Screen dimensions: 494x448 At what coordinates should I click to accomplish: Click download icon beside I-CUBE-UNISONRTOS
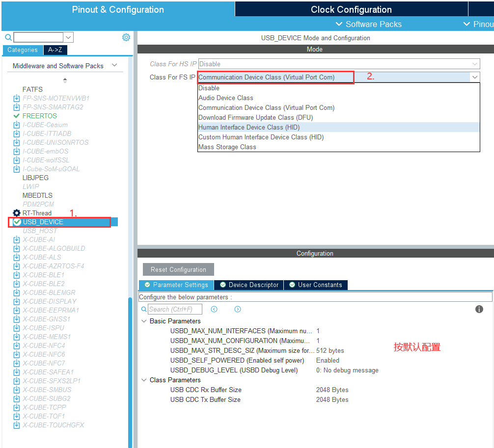pyautogui.click(x=17, y=142)
